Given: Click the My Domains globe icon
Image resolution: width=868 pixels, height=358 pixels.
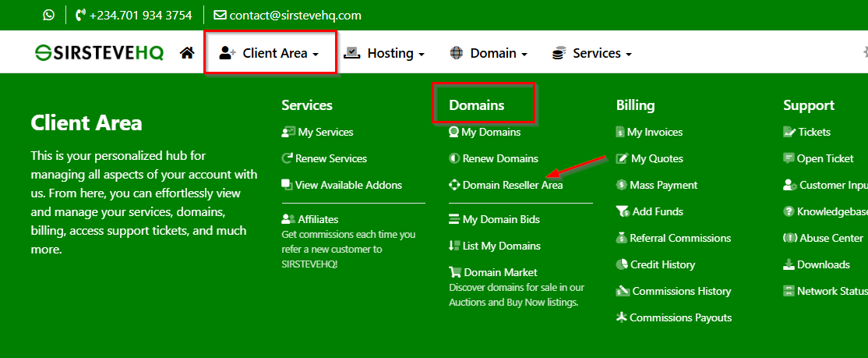Looking at the screenshot, I should coord(454,132).
